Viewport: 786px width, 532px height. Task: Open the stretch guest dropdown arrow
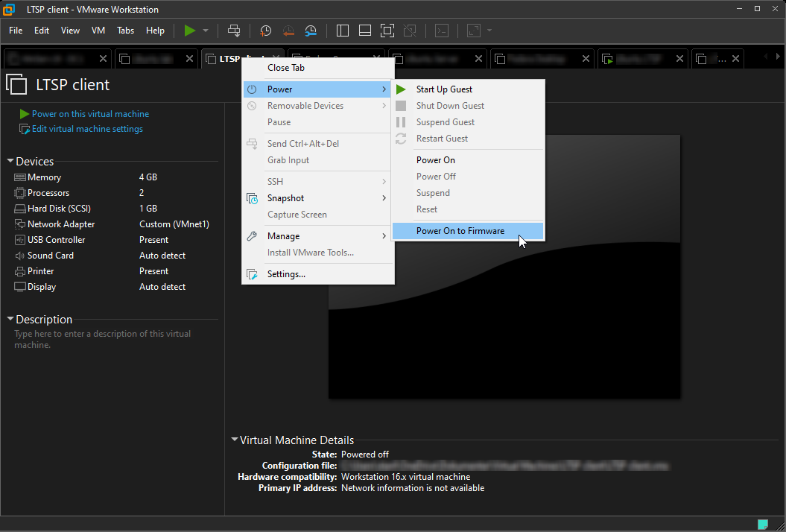tap(489, 31)
